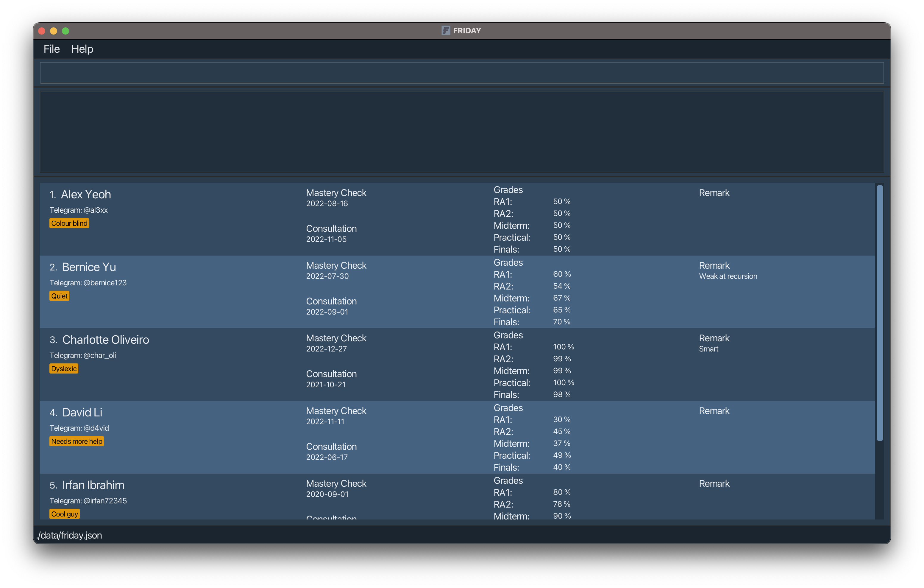Click the Dyslexic tag
The width and height of the screenshot is (924, 588).
click(x=64, y=369)
